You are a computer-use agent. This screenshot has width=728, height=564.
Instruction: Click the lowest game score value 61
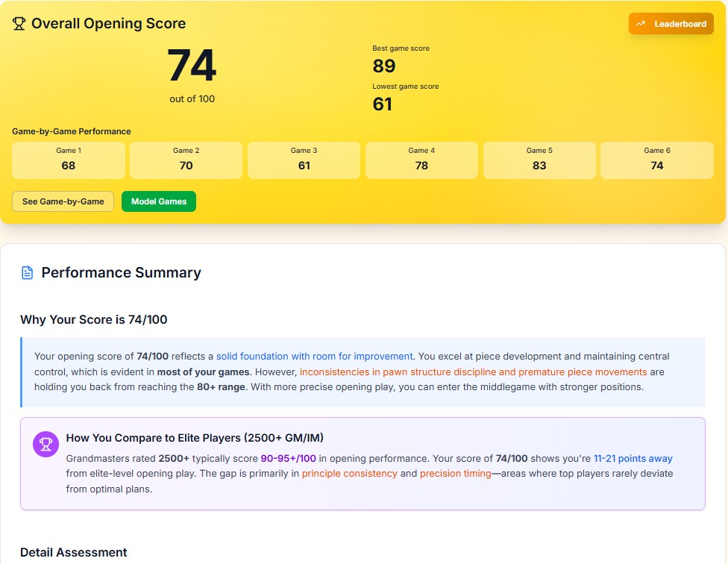point(382,104)
